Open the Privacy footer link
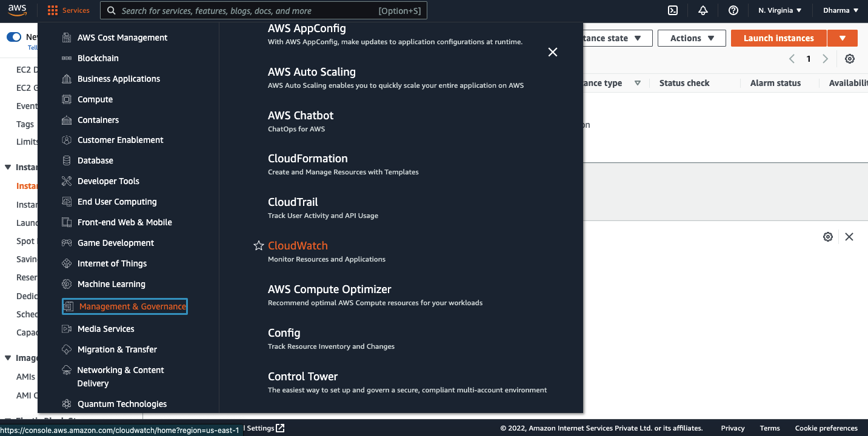Screen dimensions: 868x436 (733, 428)
